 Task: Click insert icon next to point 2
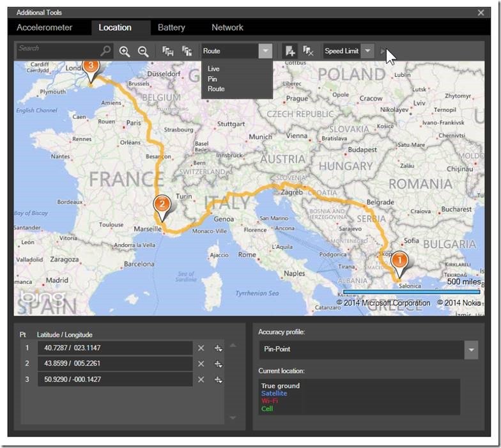218,364
